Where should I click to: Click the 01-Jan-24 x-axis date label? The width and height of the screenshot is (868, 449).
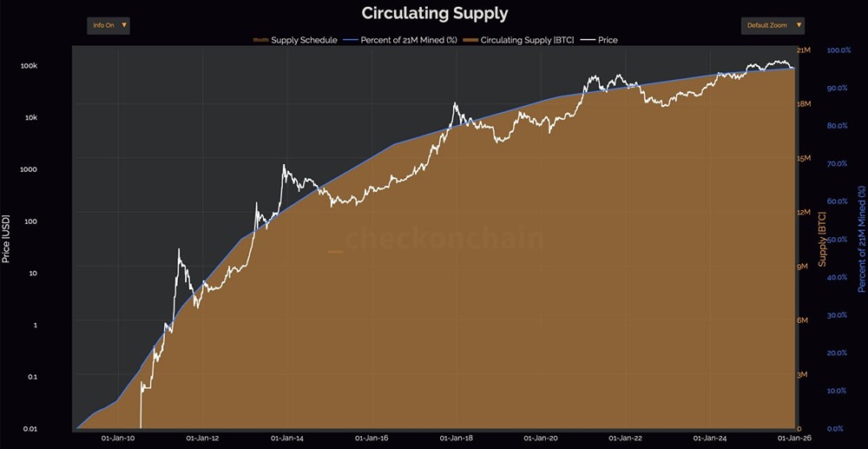click(710, 439)
